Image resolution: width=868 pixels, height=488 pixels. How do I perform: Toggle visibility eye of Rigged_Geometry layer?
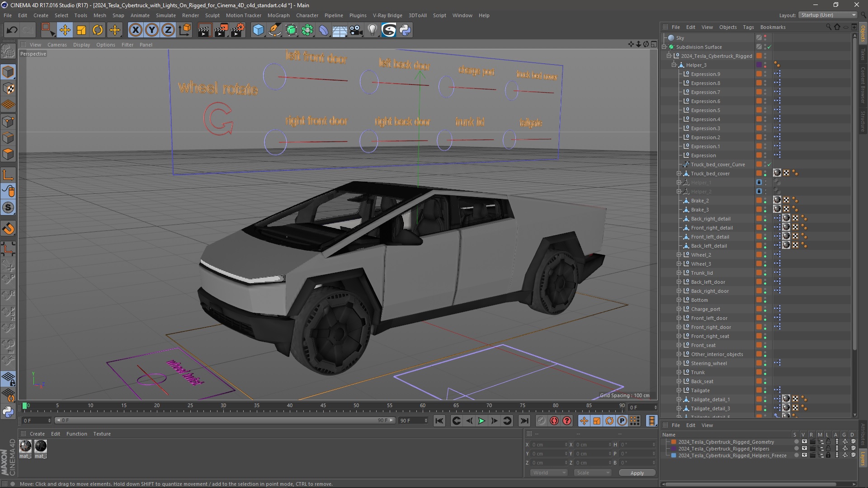(x=804, y=442)
